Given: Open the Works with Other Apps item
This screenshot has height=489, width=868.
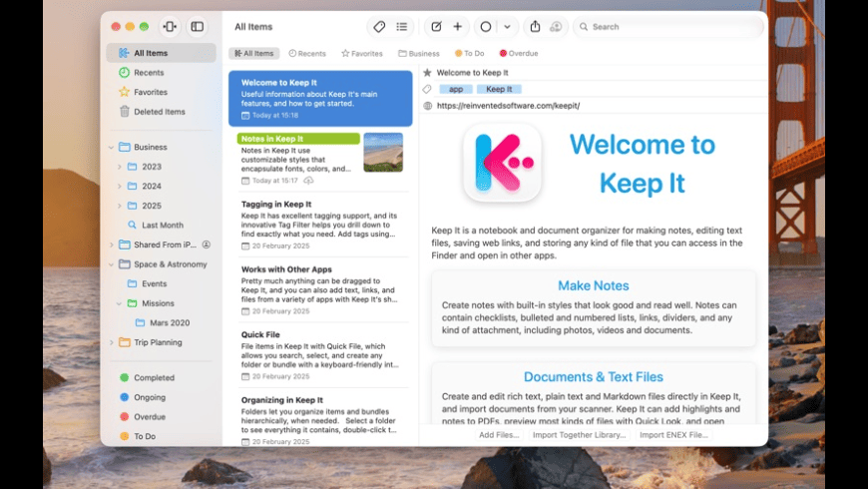Looking at the screenshot, I should [320, 289].
